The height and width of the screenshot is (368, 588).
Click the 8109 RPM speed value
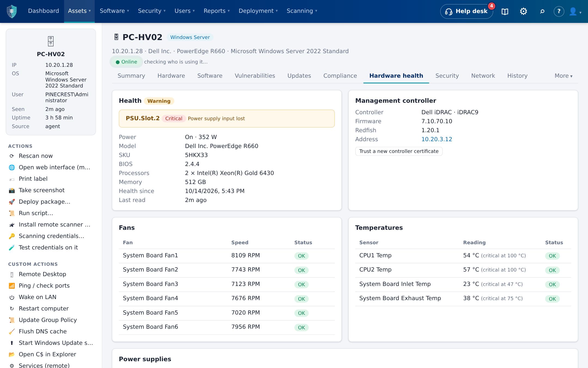(x=246, y=255)
